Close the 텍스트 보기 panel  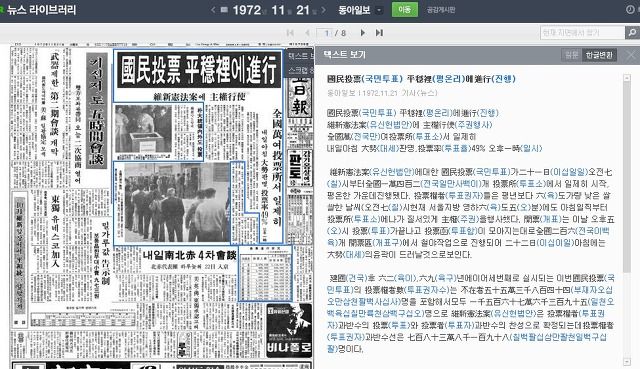631,55
